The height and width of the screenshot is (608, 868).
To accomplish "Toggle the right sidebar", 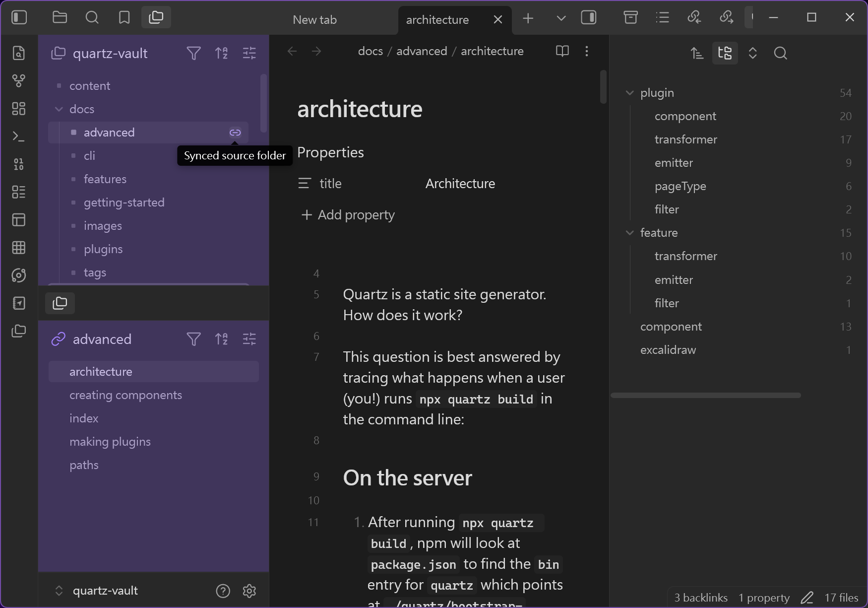I will [589, 18].
